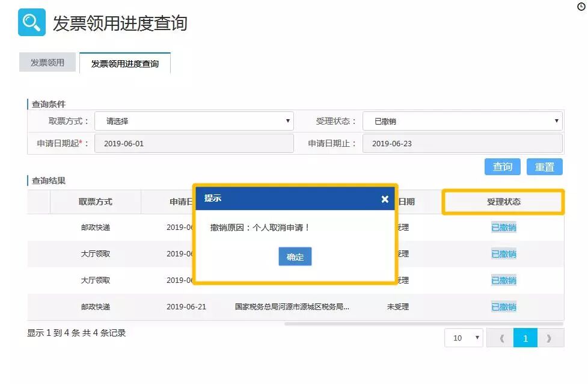Click 国家税务总局河源市源城区税务局... cell
The width and height of the screenshot is (588, 384).
pos(292,307)
